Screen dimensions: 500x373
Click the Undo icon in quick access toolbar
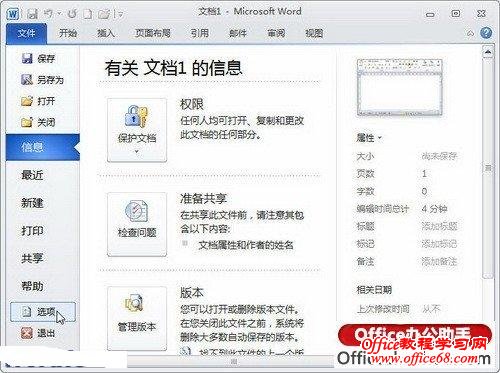pos(49,14)
